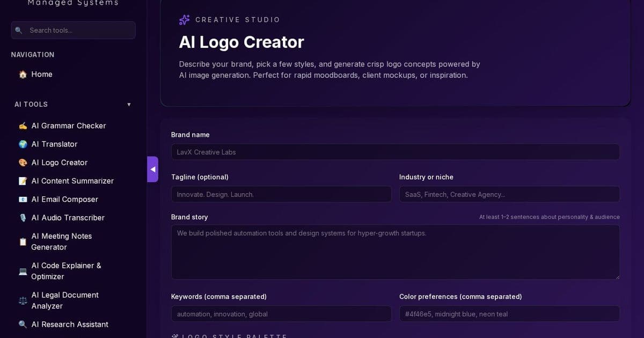Click the AI Content Summarizer memo icon
The height and width of the screenshot is (338, 644).
pos(23,181)
